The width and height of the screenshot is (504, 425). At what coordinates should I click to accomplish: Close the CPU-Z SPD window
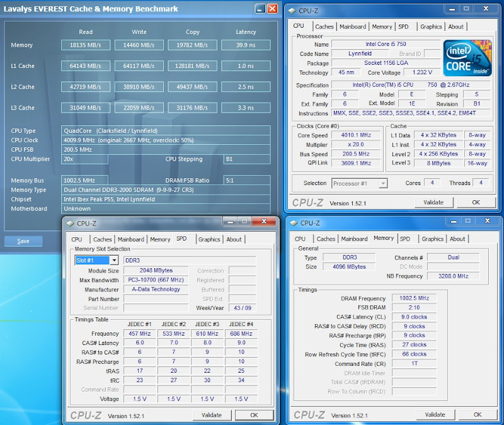tap(264, 222)
